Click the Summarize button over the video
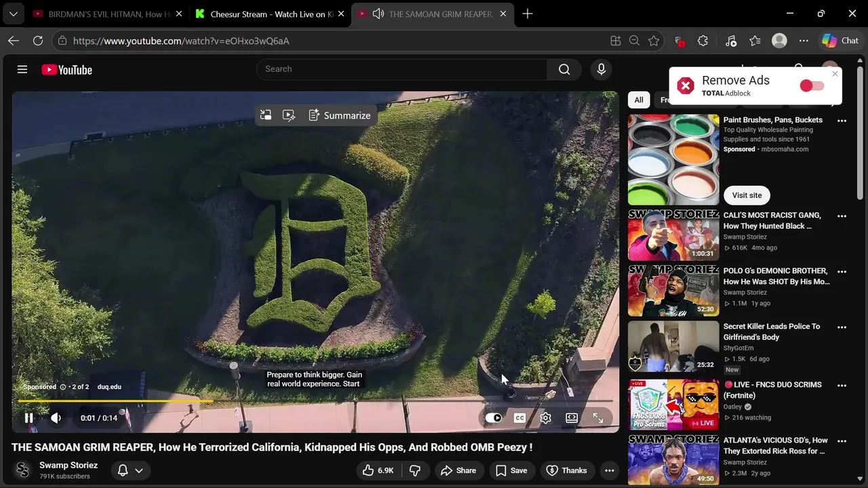This screenshot has height=488, width=868. point(340,115)
